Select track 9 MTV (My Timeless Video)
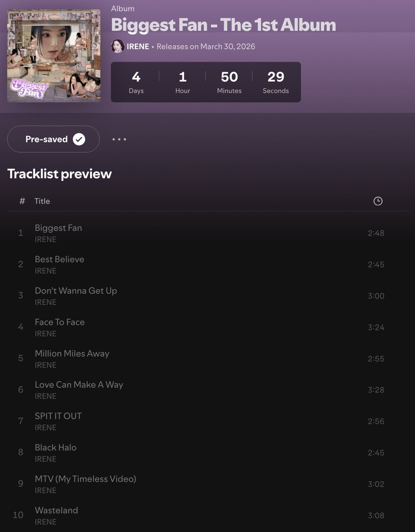Screen dimensions: 415x532 [208, 485]
